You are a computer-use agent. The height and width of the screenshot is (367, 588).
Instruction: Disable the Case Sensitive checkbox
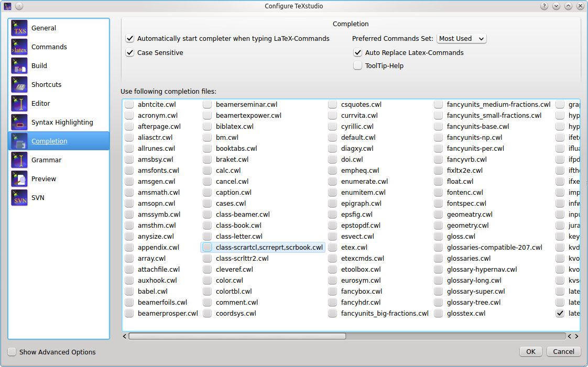[130, 53]
